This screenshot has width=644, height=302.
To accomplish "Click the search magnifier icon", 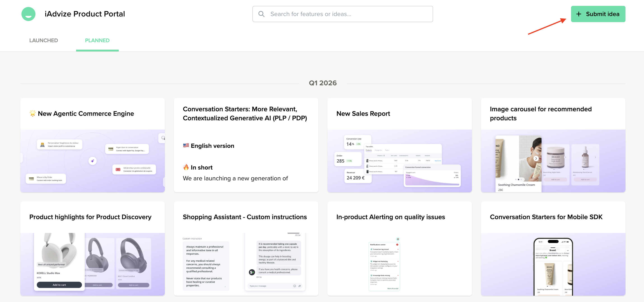I will tap(261, 14).
